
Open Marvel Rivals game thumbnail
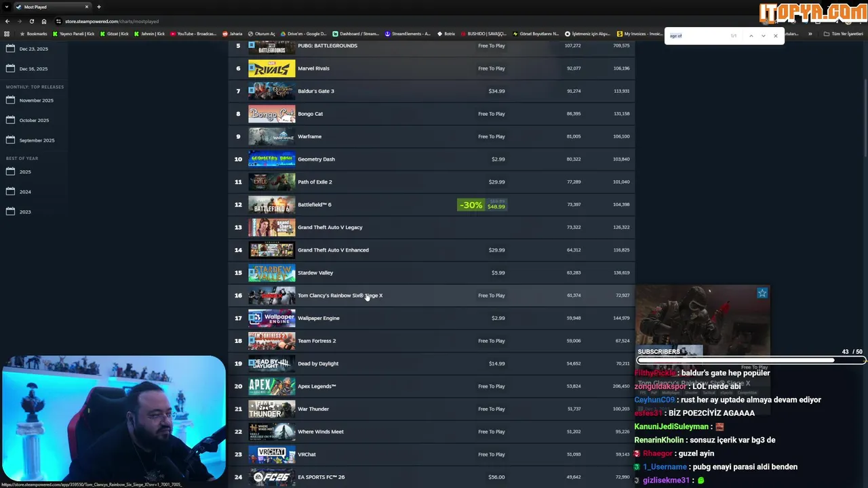click(x=272, y=68)
